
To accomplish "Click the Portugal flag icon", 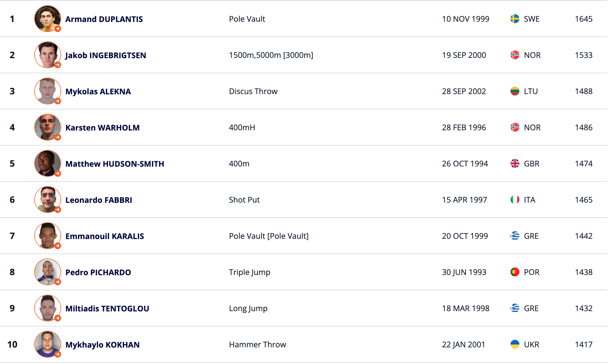I will pos(515,272).
